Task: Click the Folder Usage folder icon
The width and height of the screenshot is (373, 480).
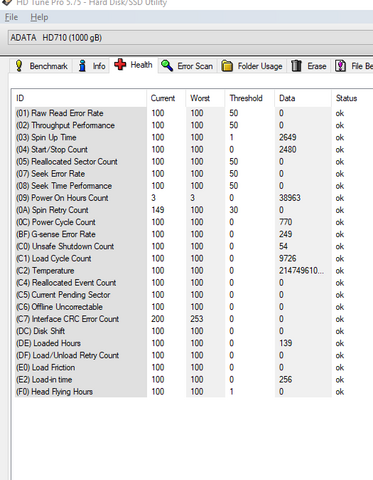Action: (x=227, y=66)
